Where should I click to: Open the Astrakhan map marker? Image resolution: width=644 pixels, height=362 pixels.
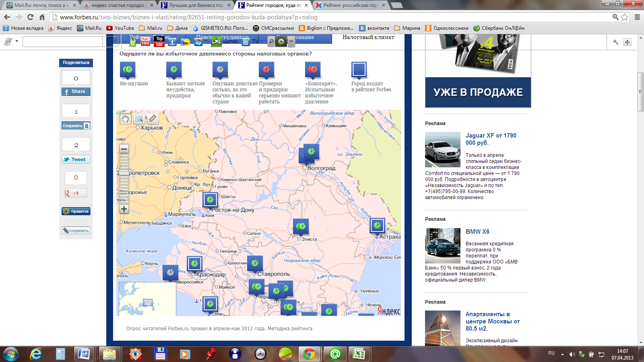point(377,226)
